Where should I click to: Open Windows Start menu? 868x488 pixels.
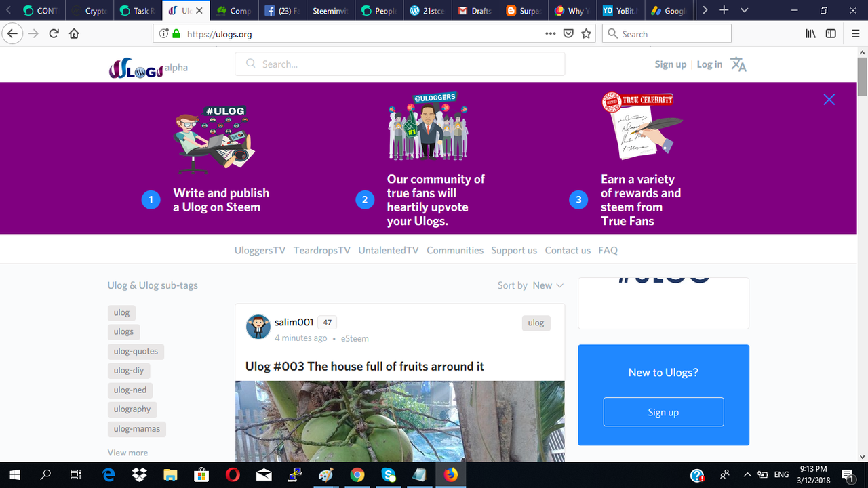14,474
